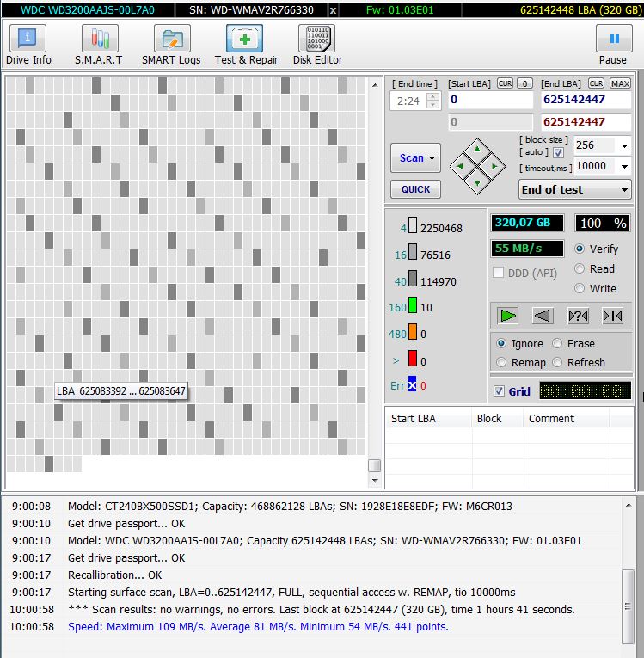Toggle the auto block size checkbox
Screen dimensions: 644x658
point(558,152)
